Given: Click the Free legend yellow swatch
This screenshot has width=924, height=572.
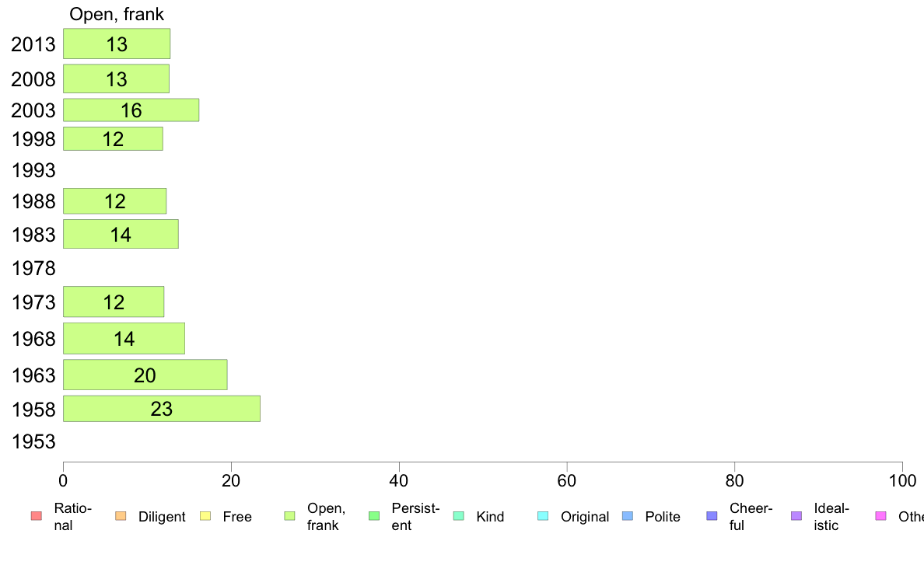Looking at the screenshot, I should pos(205,516).
